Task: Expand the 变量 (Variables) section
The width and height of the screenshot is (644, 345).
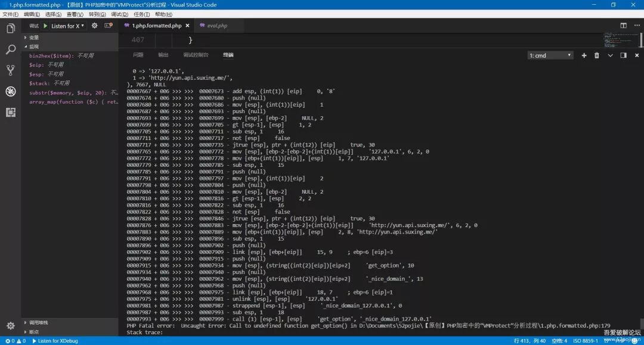Action: click(x=70, y=38)
